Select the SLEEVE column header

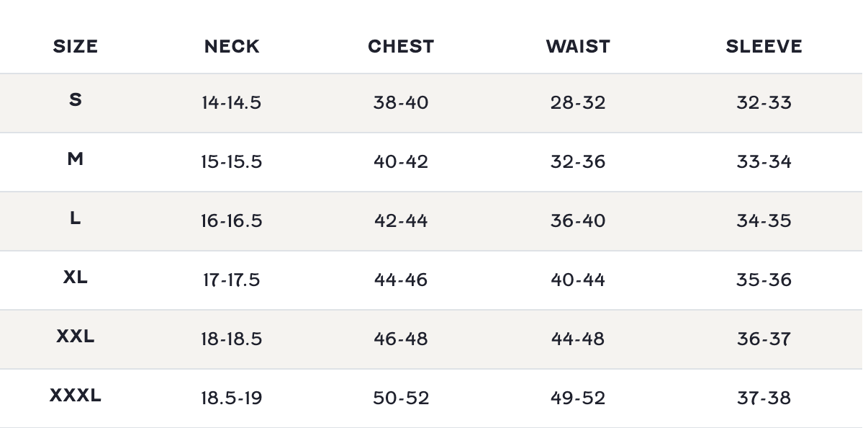[764, 47]
